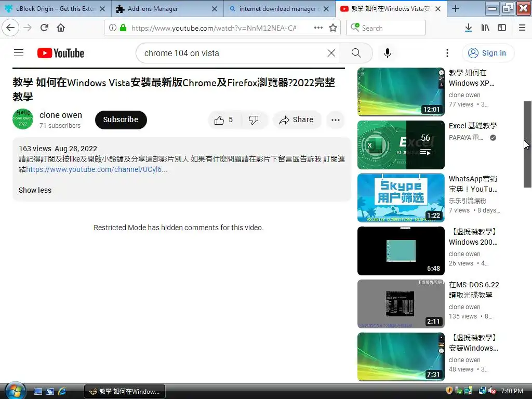Close the active YouTube tab
This screenshot has height=399, width=532.
coord(438,9)
